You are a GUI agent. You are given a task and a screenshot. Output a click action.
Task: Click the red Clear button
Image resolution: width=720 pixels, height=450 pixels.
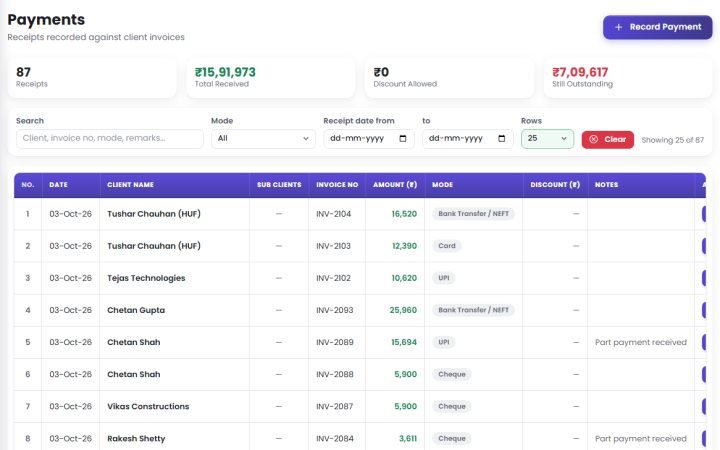pos(608,140)
